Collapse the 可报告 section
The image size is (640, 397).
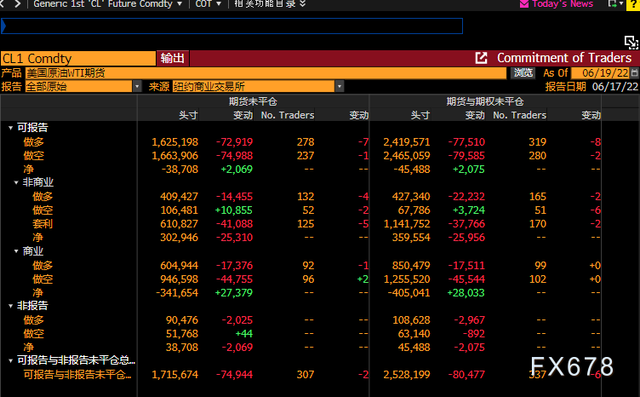click(x=11, y=128)
